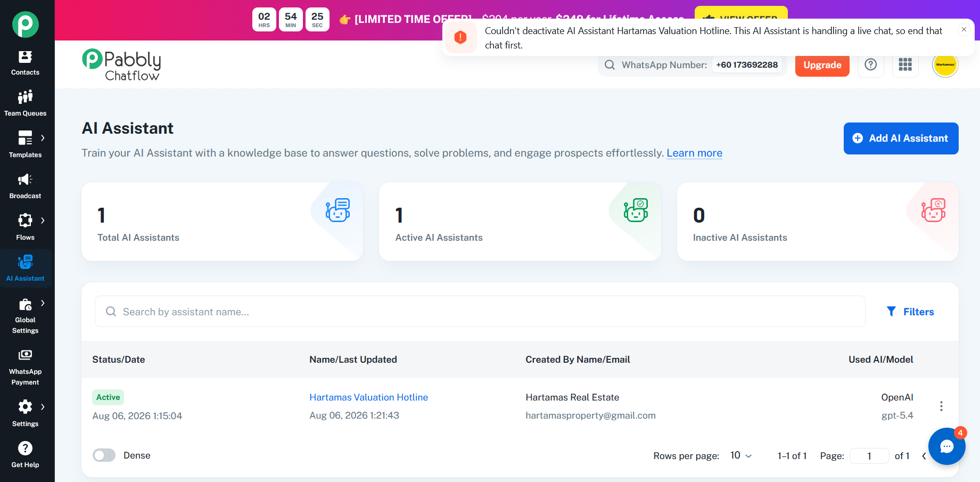This screenshot has height=482, width=980.
Task: Click Hartamas Real Estate creator name
Action: (572, 397)
